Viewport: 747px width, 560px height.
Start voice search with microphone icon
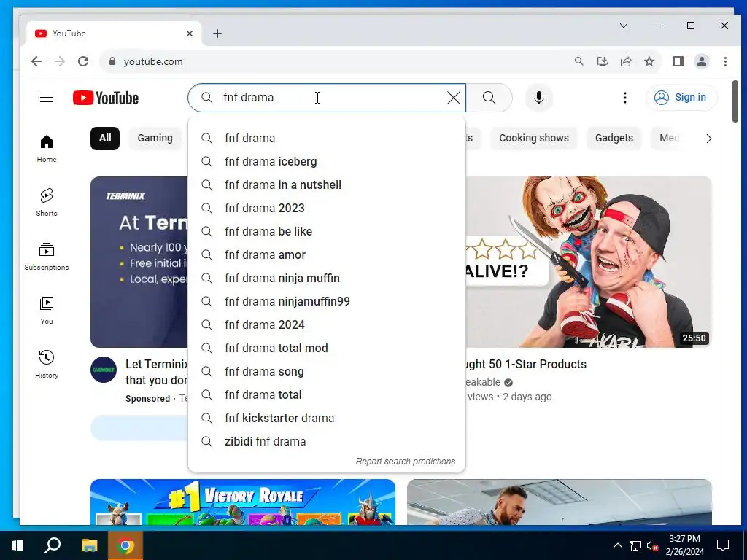coord(539,98)
